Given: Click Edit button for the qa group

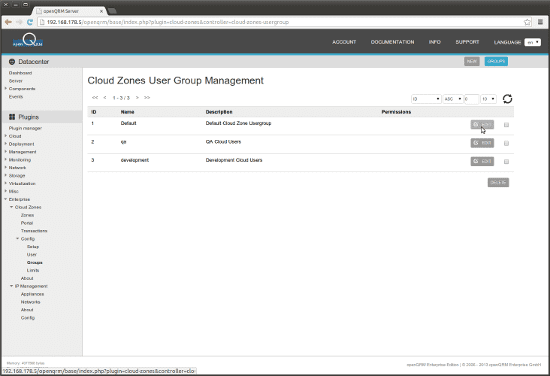Looking at the screenshot, I should [482, 143].
